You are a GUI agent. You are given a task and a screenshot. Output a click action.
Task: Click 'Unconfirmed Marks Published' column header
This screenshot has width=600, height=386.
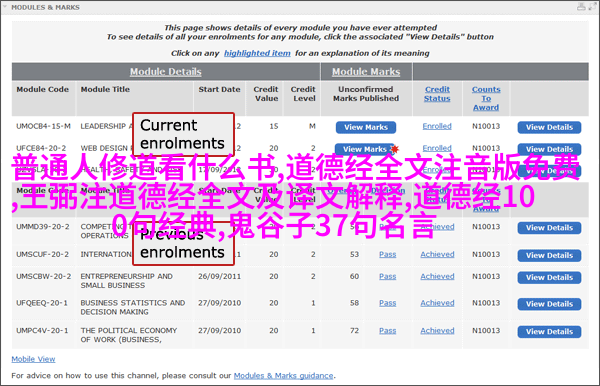point(366,94)
